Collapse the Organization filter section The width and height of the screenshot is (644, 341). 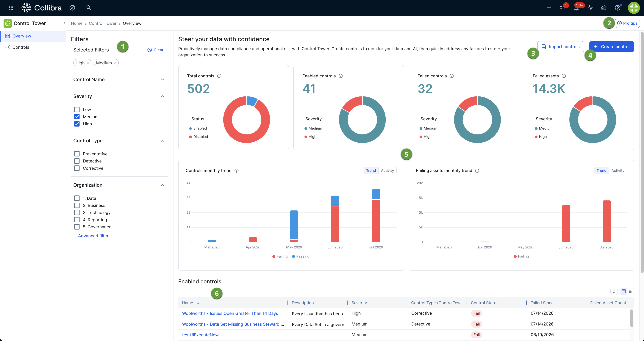pyautogui.click(x=162, y=185)
